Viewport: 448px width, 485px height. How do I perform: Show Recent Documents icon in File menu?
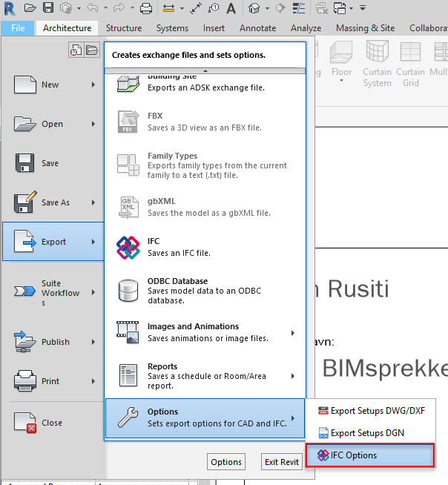(76, 50)
